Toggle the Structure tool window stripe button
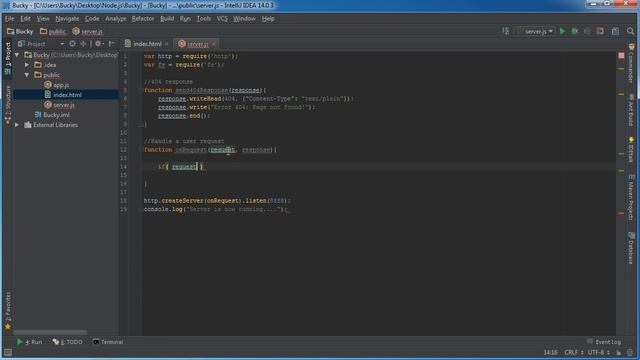Image resolution: width=640 pixels, height=360 pixels. click(8, 104)
